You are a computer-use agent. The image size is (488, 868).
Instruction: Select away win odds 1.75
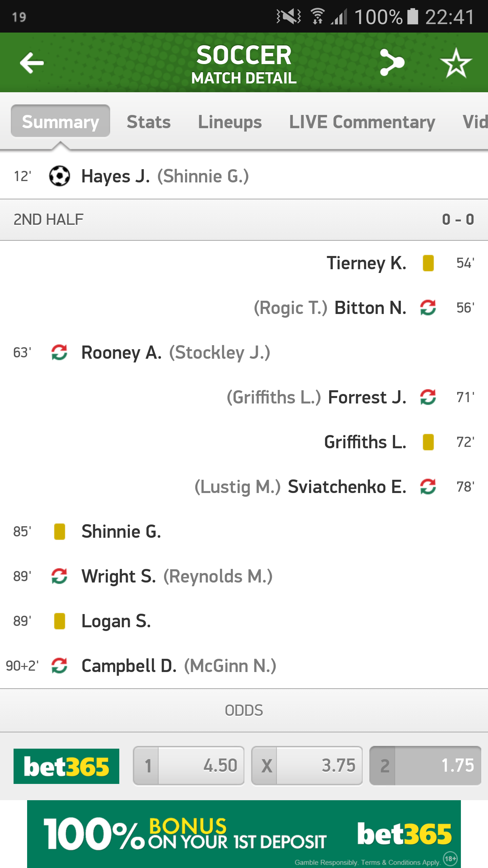click(425, 766)
